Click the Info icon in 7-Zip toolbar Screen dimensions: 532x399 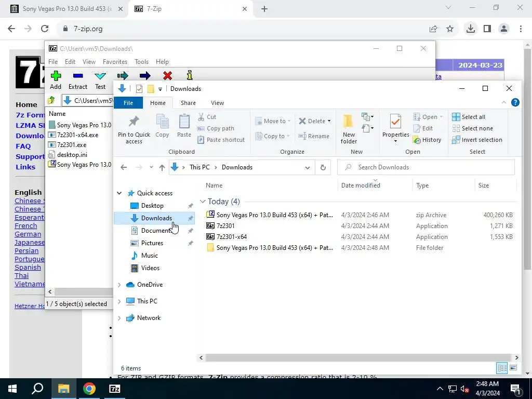(x=189, y=75)
